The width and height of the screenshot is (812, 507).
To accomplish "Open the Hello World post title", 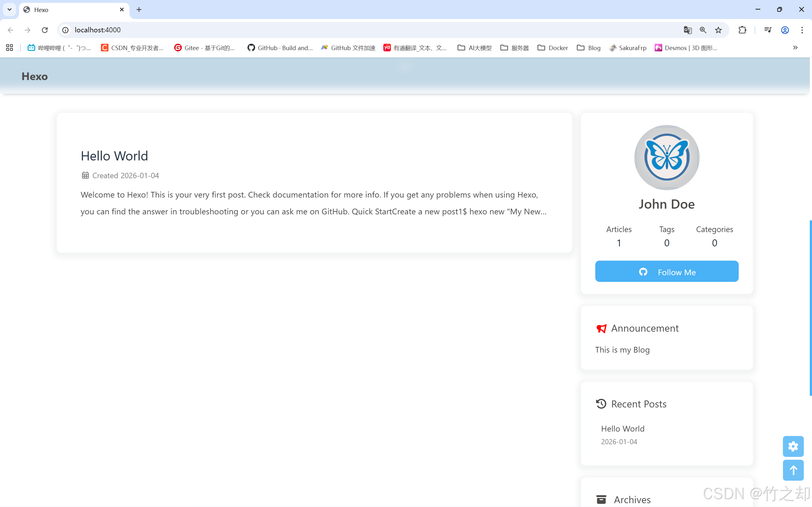I will pos(114,156).
